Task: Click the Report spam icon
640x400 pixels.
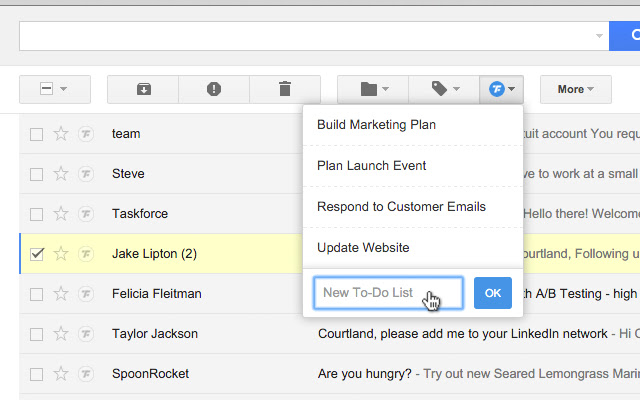Action: (214, 89)
